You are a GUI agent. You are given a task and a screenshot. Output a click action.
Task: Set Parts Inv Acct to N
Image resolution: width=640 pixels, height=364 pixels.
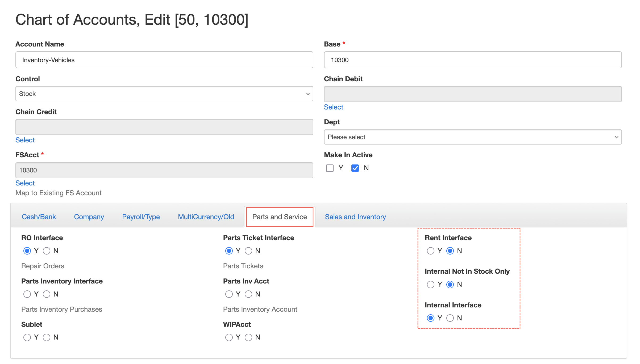[x=248, y=294]
